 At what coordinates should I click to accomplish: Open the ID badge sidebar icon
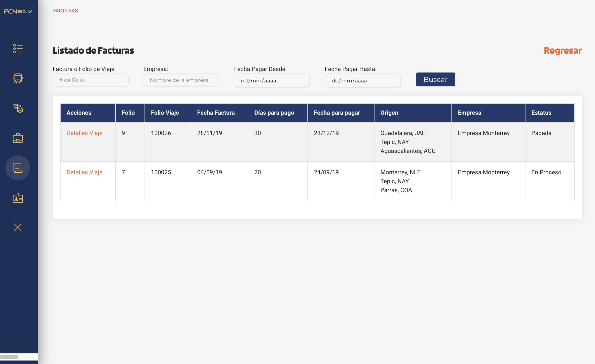click(x=18, y=198)
